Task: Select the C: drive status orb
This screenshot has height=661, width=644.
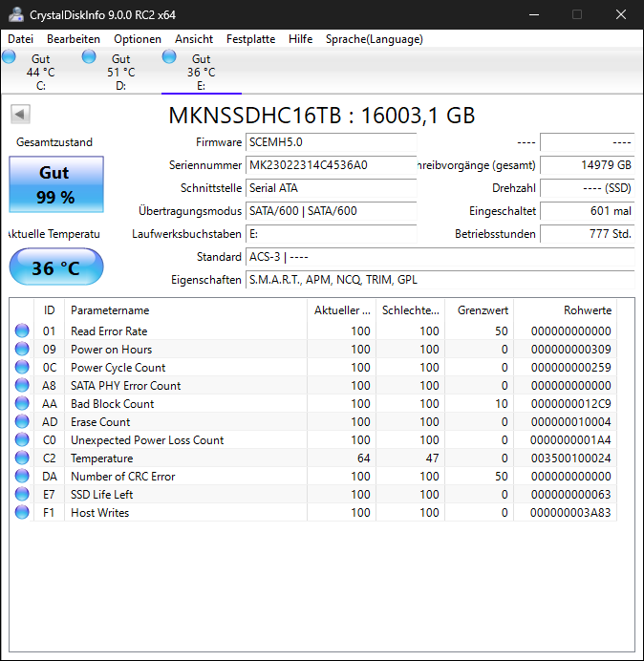Action: (x=9, y=56)
